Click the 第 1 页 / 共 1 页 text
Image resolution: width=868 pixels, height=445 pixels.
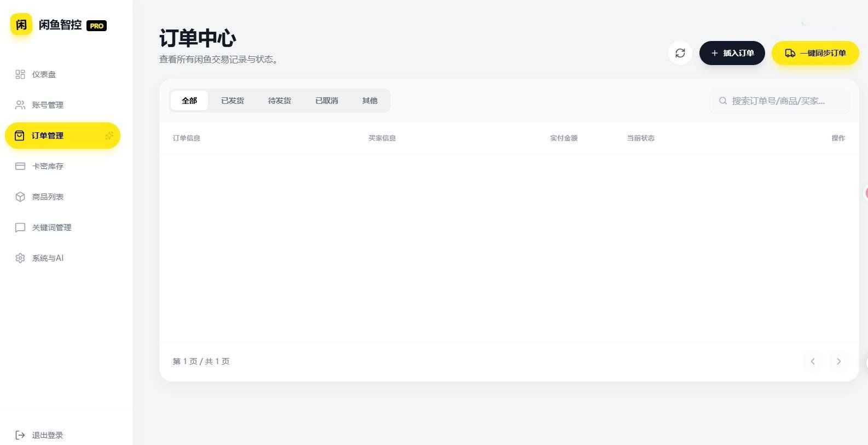pos(201,361)
